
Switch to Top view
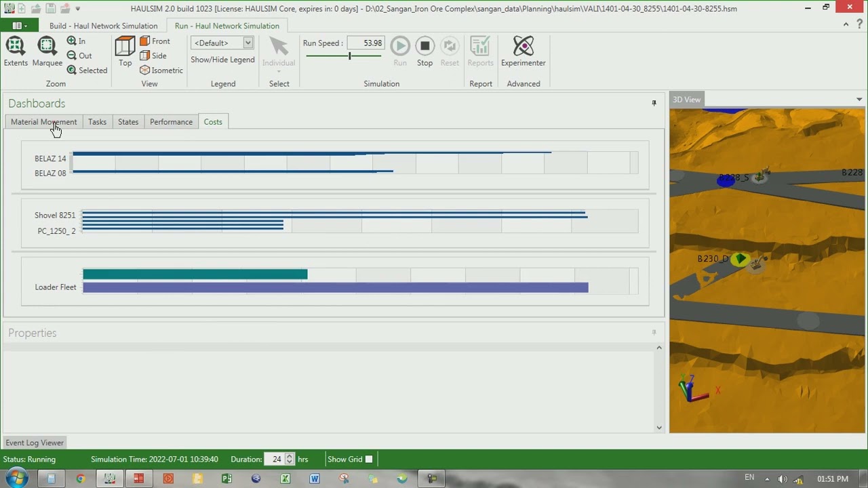(x=125, y=52)
